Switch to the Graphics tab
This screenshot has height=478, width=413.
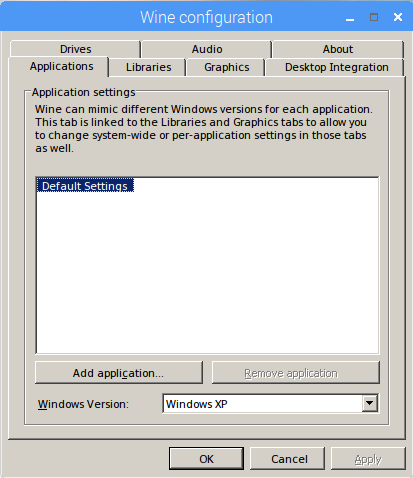pyautogui.click(x=226, y=67)
